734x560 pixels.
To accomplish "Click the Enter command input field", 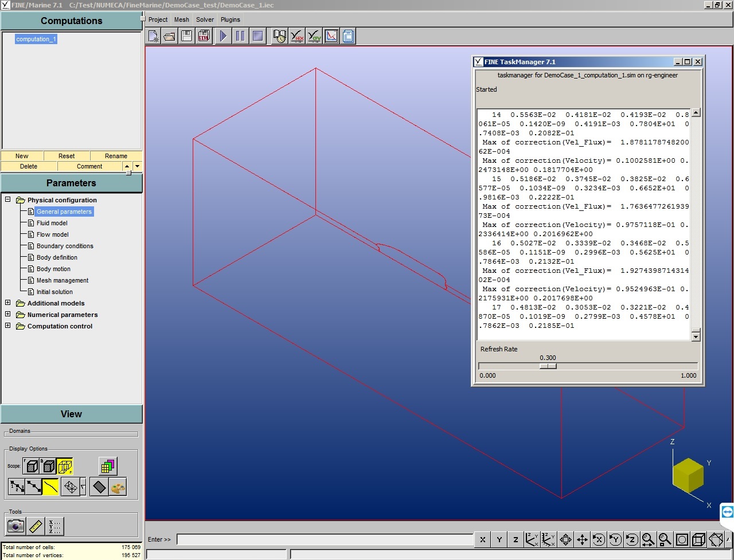I will (x=325, y=539).
